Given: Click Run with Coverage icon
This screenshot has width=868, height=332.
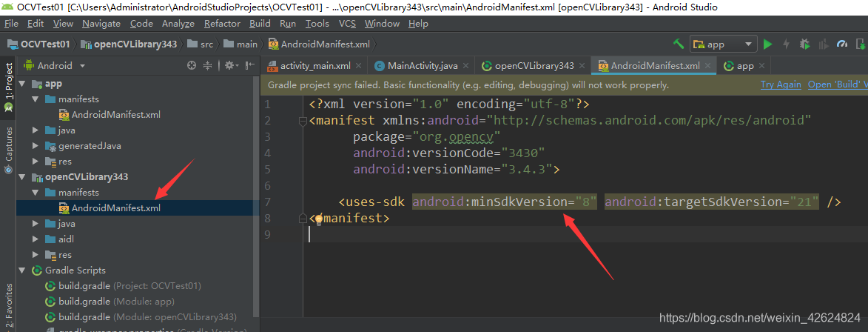Looking at the screenshot, I should pos(823,44).
